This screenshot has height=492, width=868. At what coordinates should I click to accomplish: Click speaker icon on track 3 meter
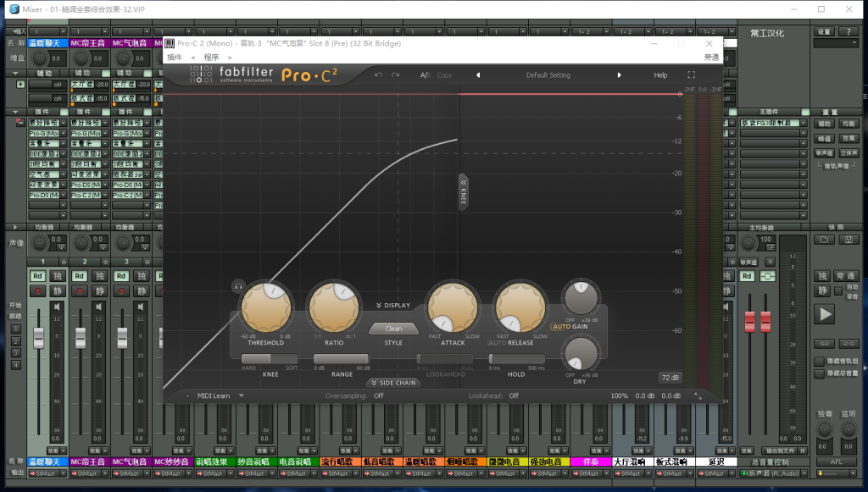tap(140, 307)
